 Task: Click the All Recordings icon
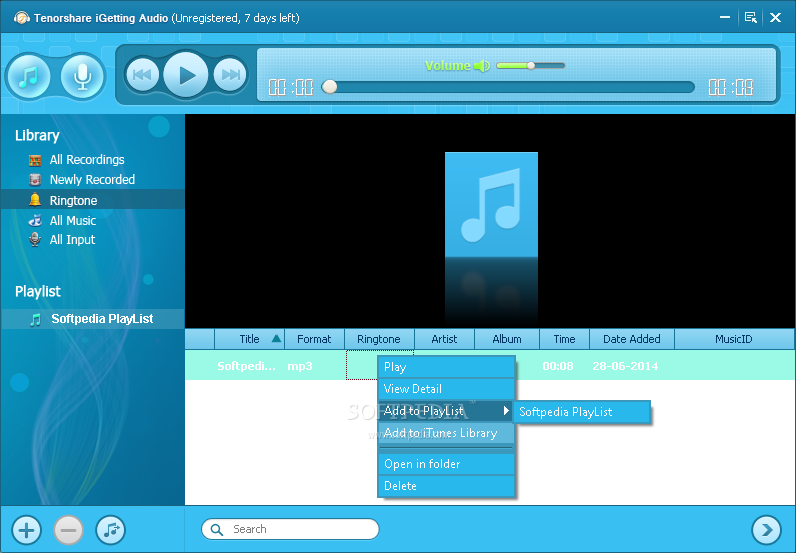[35, 160]
